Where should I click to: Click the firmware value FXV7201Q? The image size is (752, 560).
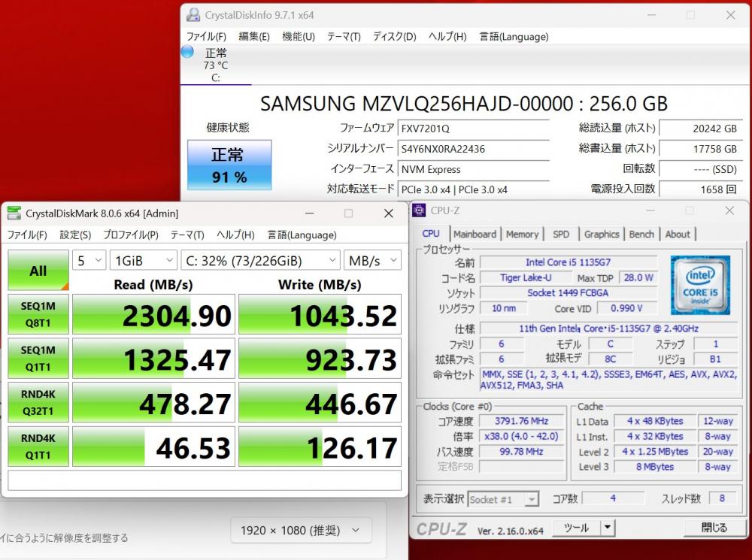click(x=473, y=128)
